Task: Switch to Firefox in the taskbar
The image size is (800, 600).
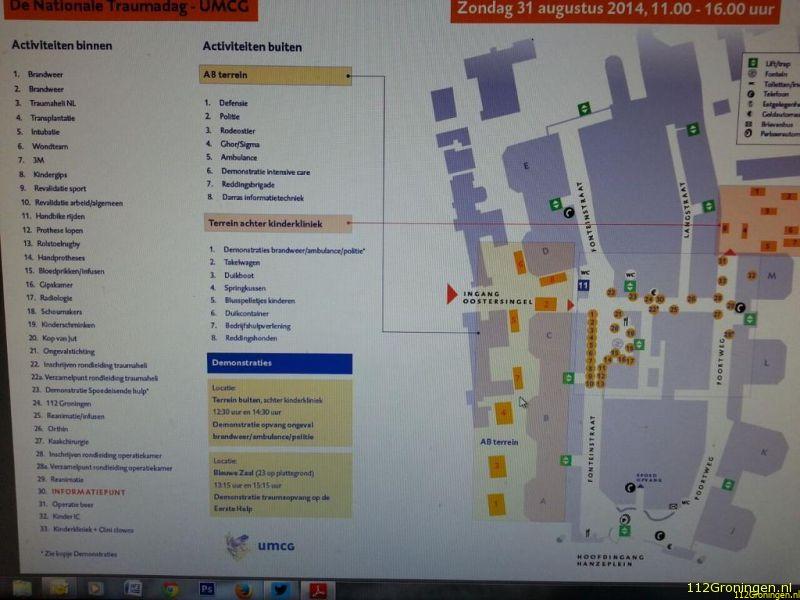Action: (242, 589)
